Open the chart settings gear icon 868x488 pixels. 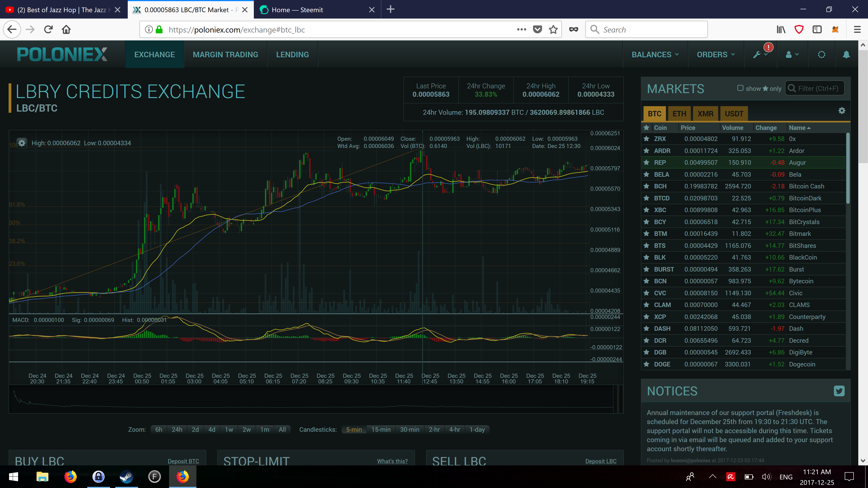[21, 143]
